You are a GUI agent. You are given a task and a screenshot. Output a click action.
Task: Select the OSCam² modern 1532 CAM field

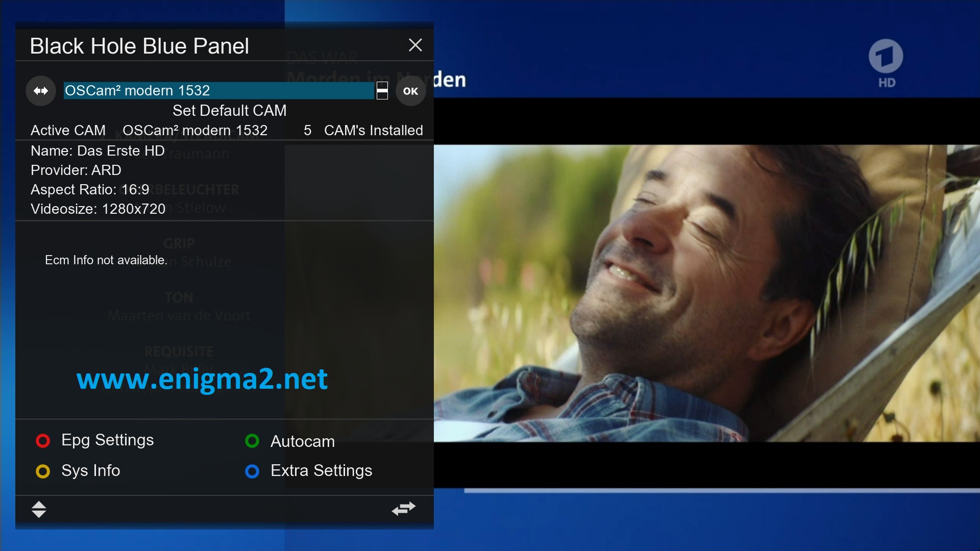(218, 91)
